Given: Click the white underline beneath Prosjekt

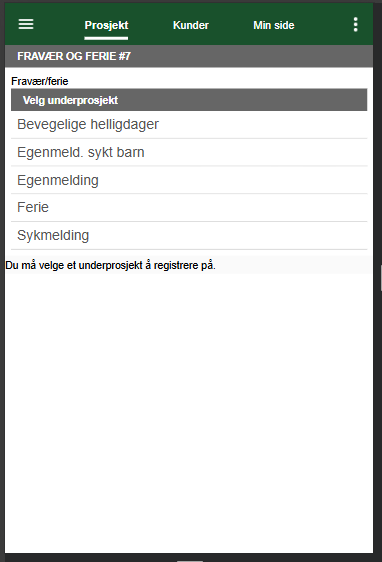Looking at the screenshot, I should [x=106, y=38].
